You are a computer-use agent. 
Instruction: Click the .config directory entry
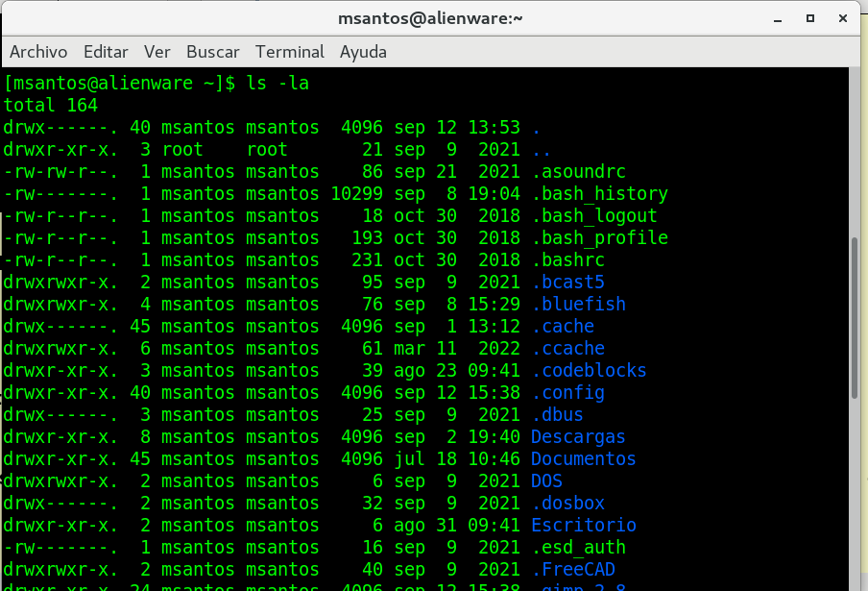(x=567, y=393)
